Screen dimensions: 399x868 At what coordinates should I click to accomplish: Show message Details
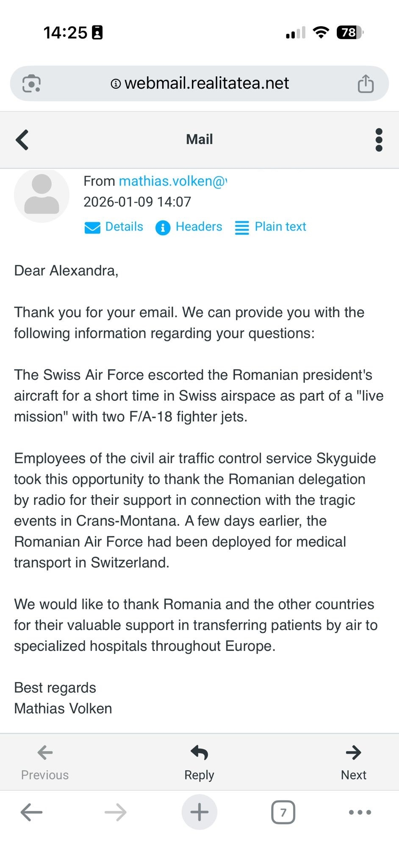[x=114, y=227]
